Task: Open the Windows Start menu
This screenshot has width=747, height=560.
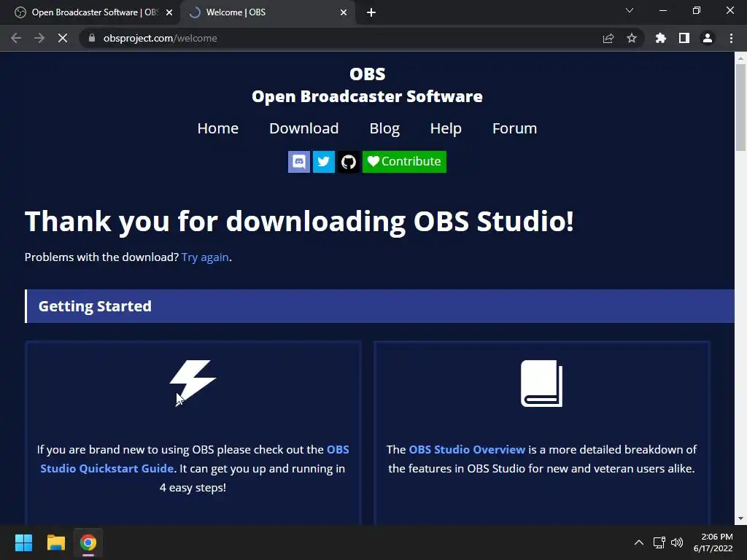Action: (24, 542)
